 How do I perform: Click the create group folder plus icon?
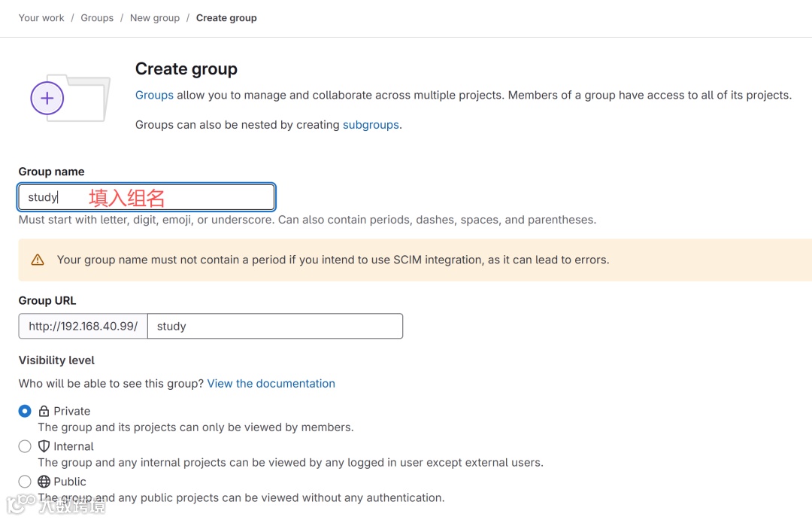point(47,98)
